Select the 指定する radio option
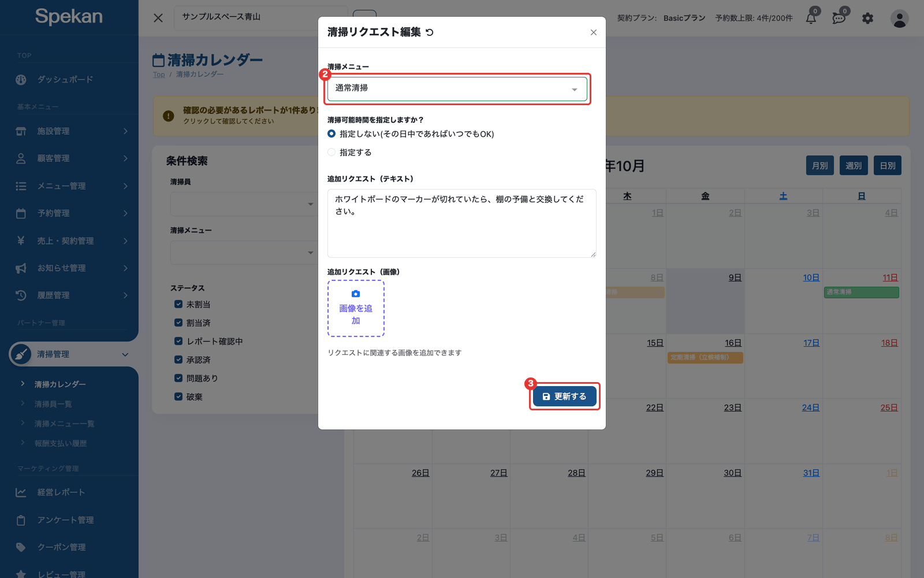 pyautogui.click(x=331, y=152)
